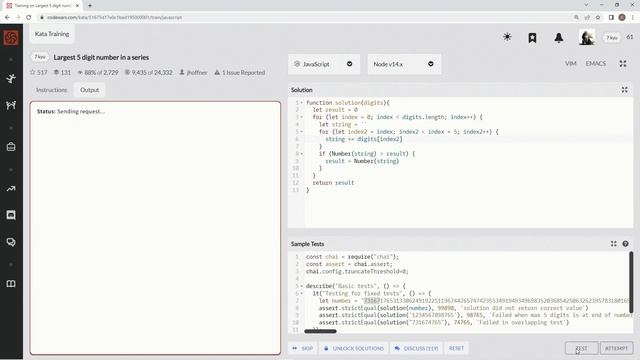
Task: Open a new browser tab
Action: 90,5
